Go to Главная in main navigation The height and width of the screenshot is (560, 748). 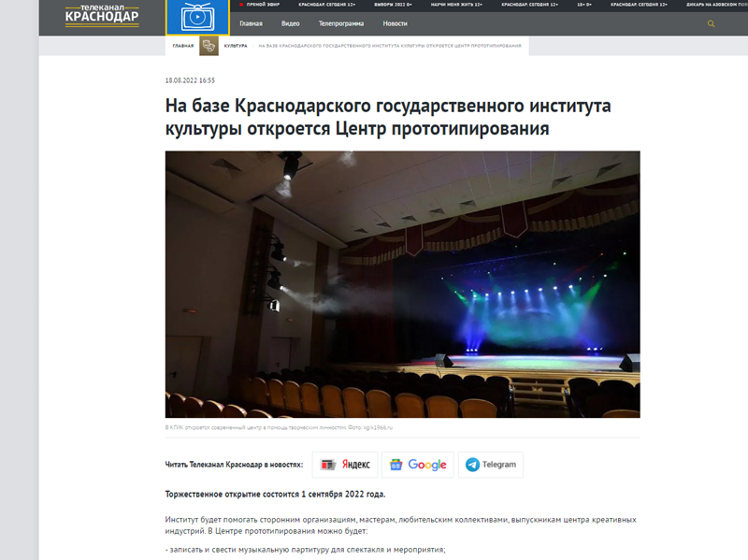(x=251, y=24)
